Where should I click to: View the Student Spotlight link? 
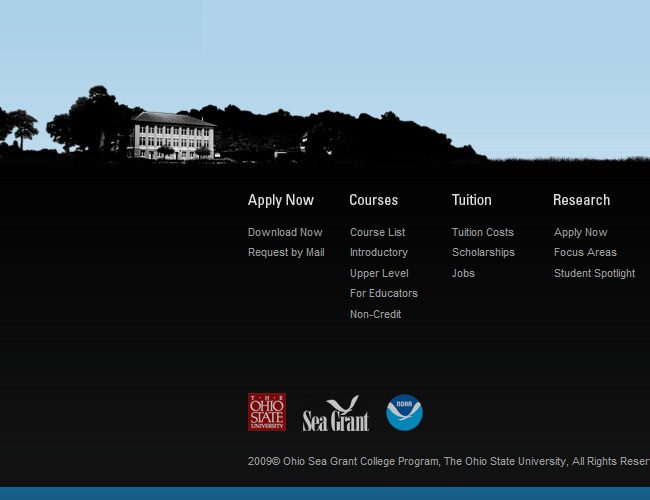pyautogui.click(x=594, y=273)
